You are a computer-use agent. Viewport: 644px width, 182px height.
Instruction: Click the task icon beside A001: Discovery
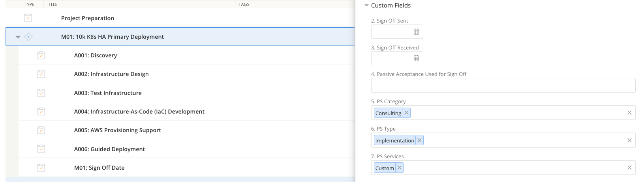tap(41, 55)
